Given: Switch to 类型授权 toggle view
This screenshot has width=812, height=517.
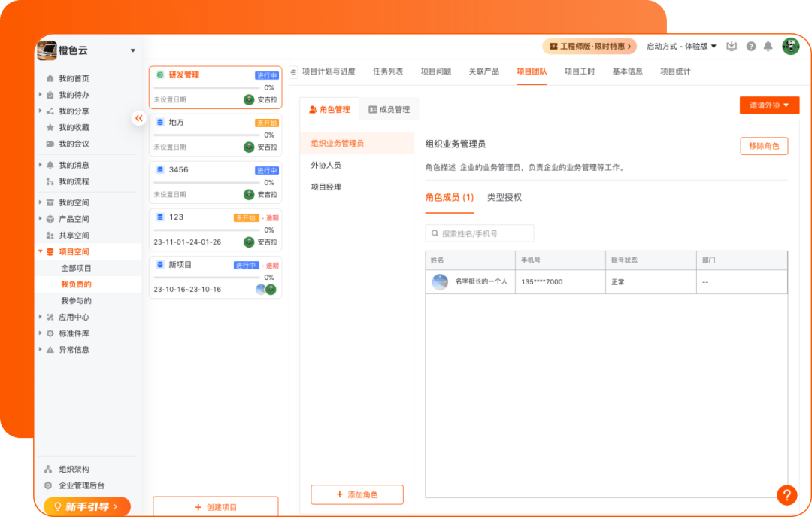Looking at the screenshot, I should (505, 198).
